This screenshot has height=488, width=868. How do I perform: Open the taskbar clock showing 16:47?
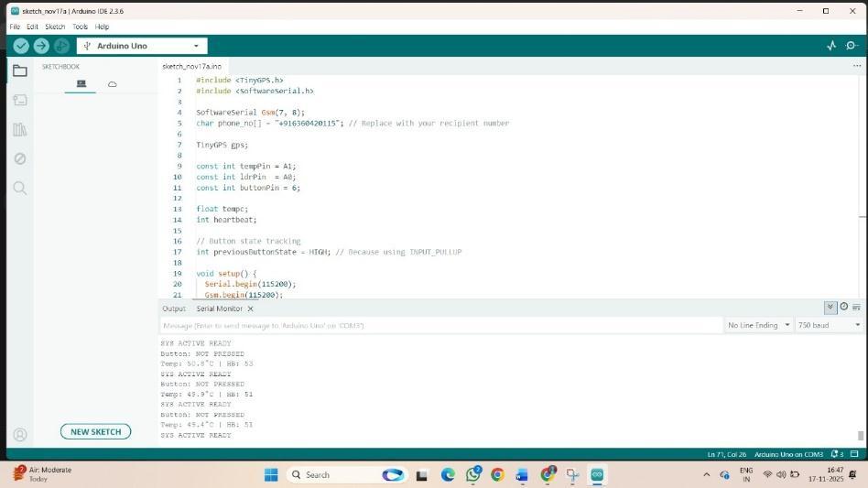825,474
